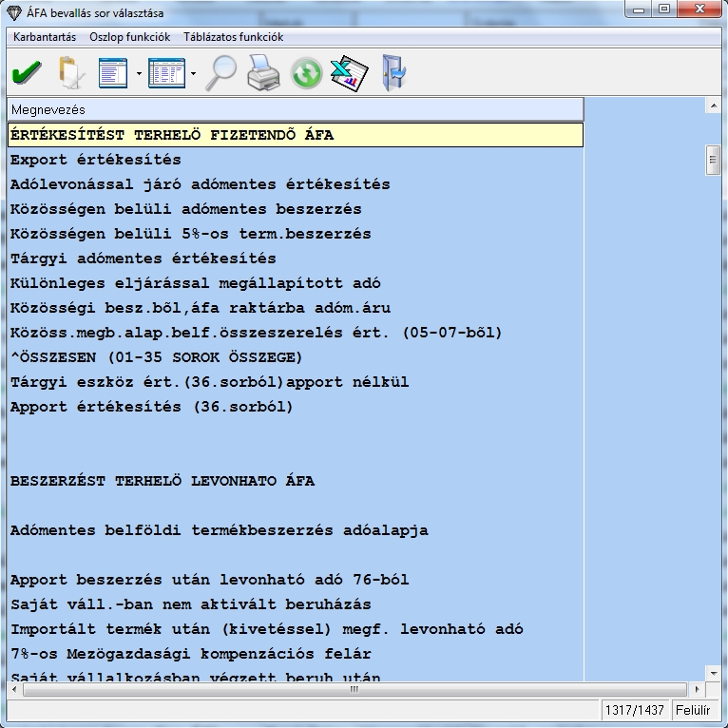The image size is (728, 728).
Task: Click the multi-column table view icon
Action: click(x=166, y=73)
